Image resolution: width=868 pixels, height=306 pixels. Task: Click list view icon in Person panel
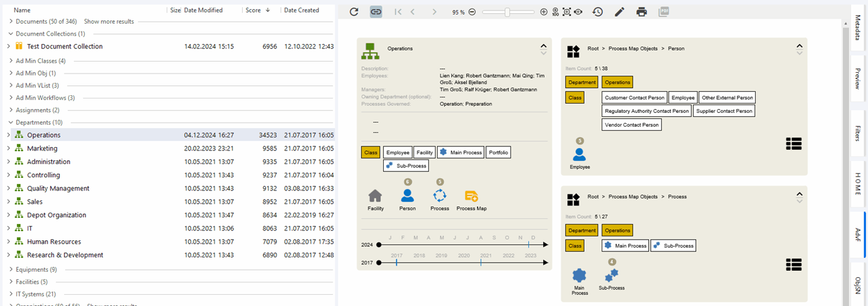tap(794, 144)
